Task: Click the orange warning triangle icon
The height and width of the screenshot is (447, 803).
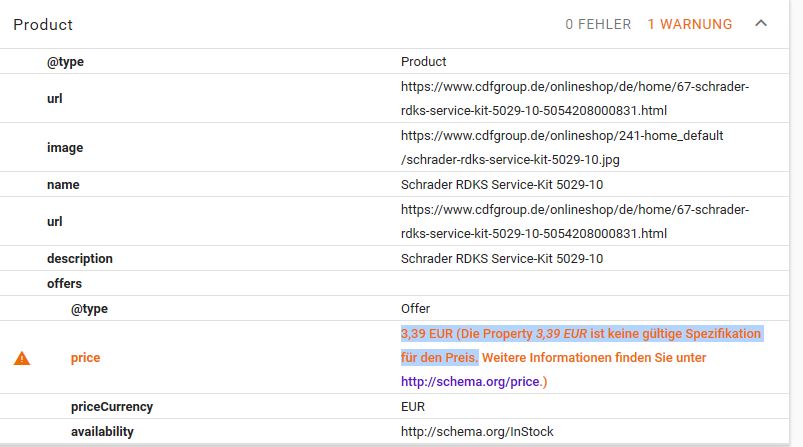Action: (22, 358)
